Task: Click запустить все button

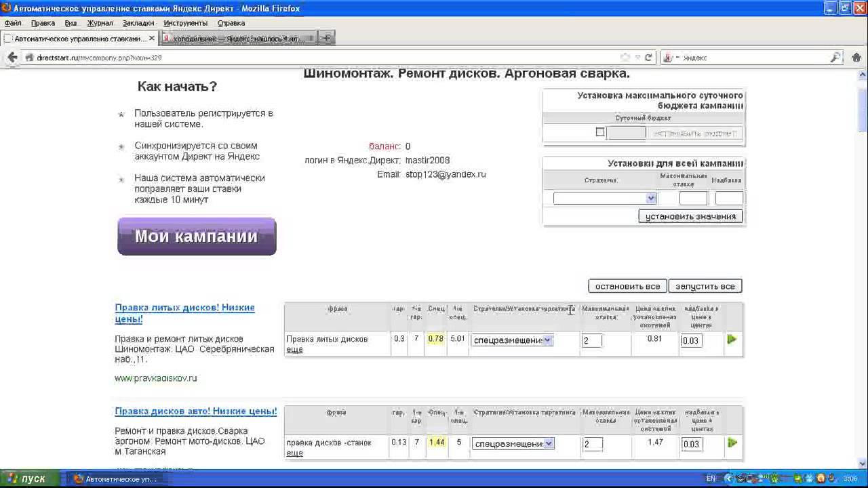Action: point(705,286)
